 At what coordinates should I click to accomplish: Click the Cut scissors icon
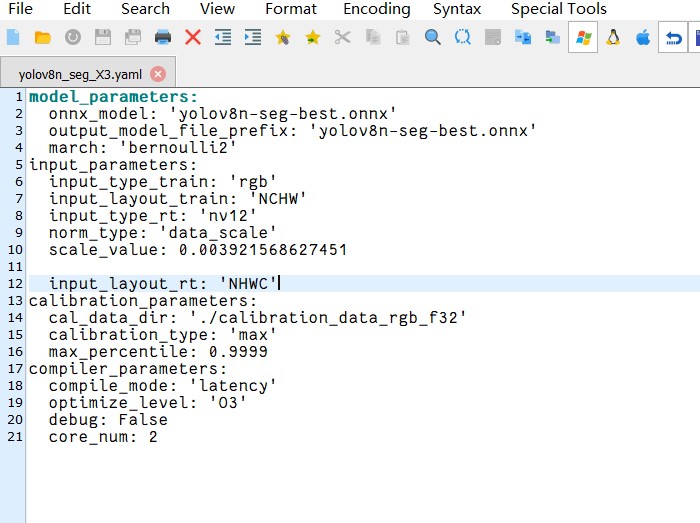point(343,38)
